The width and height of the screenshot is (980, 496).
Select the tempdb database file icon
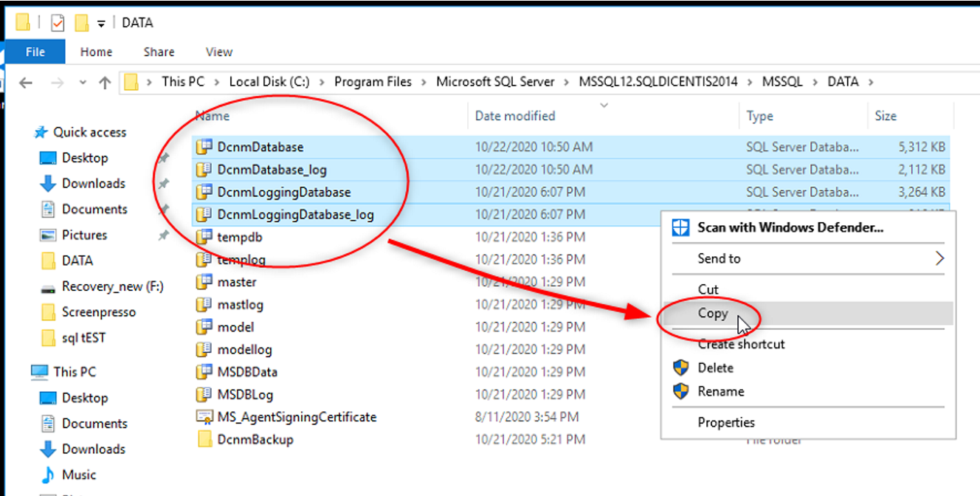204,237
